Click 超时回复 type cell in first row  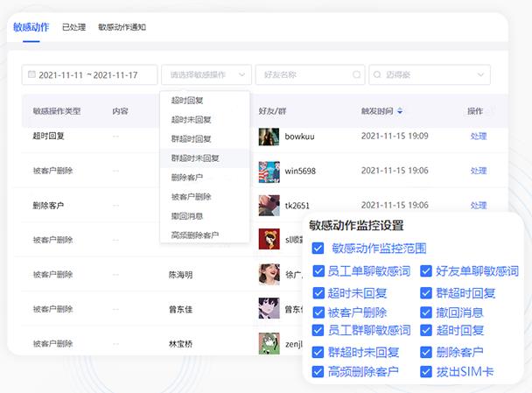pyautogui.click(x=48, y=136)
